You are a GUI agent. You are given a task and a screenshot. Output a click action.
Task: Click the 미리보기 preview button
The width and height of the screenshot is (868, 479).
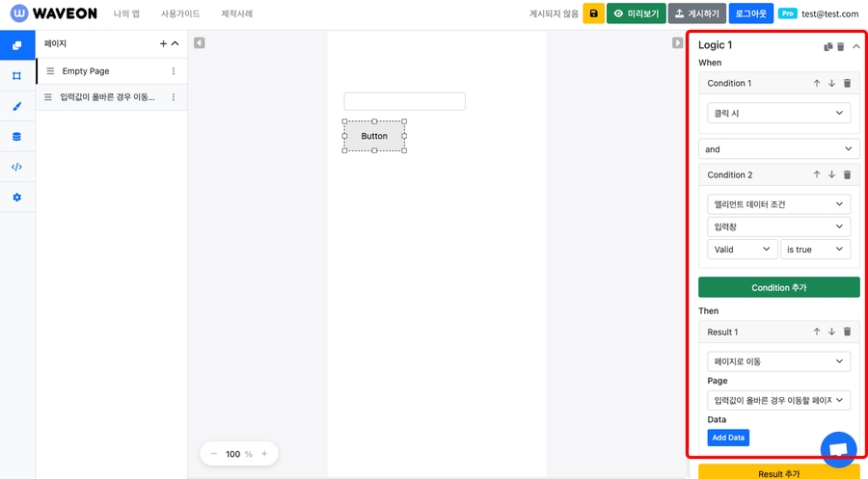pyautogui.click(x=637, y=13)
